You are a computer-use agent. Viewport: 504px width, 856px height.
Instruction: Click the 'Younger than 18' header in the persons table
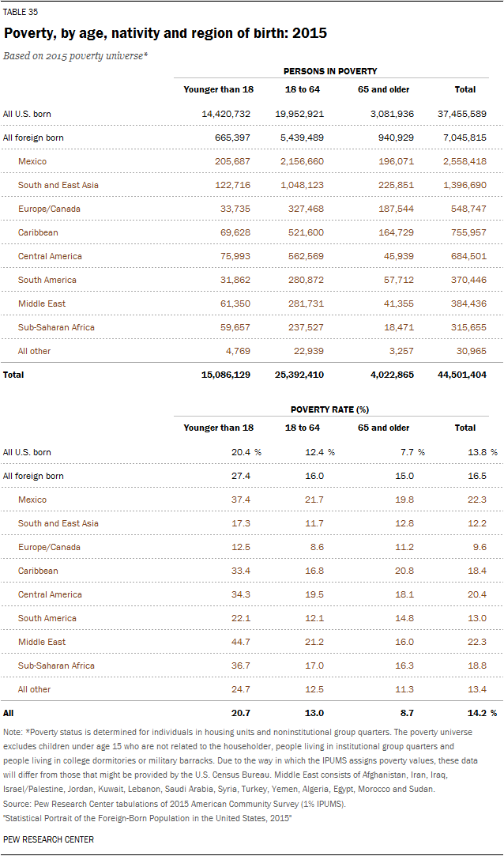pyautogui.click(x=218, y=89)
